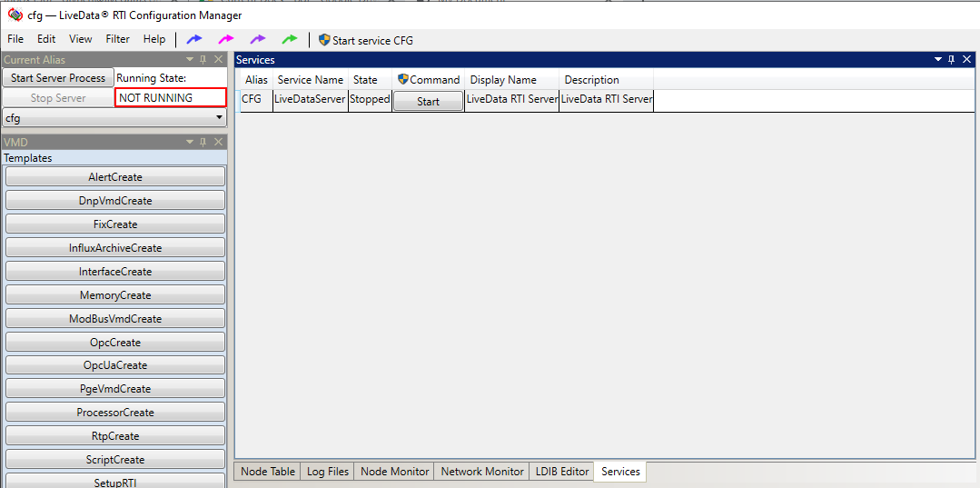Sort by the Alias column header
The height and width of the screenshot is (488, 980).
click(x=256, y=80)
